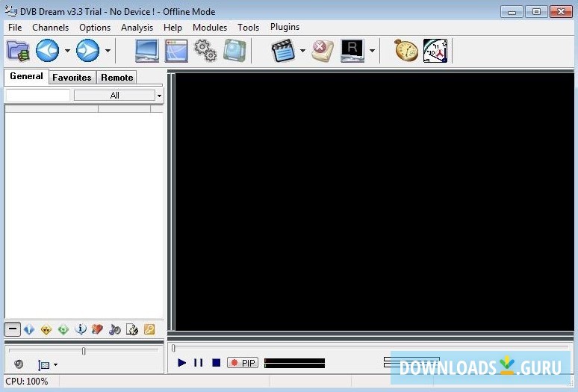The image size is (578, 392).
Task: Click the arrow beside the All filter
Action: point(159,96)
